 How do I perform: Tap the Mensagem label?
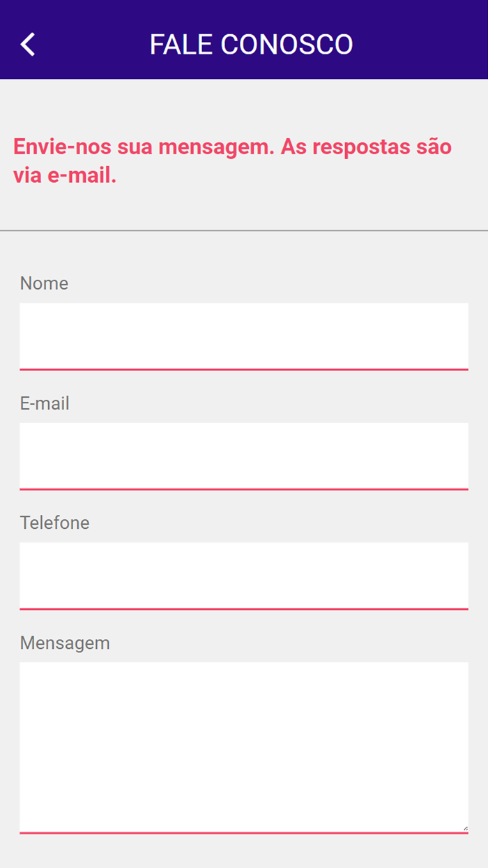[65, 643]
